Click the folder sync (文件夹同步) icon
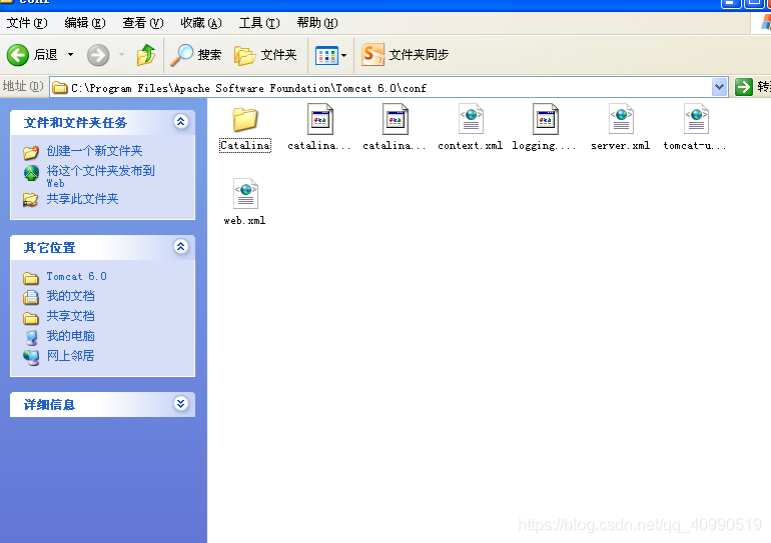 373,55
